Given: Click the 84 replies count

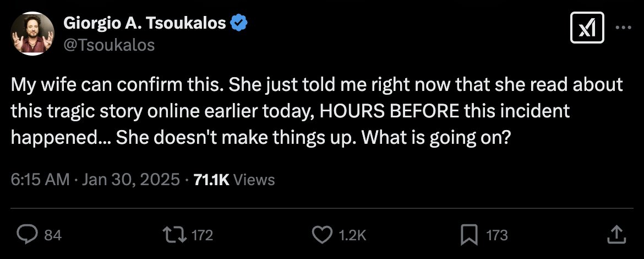Looking at the screenshot, I should pyautogui.click(x=53, y=235).
